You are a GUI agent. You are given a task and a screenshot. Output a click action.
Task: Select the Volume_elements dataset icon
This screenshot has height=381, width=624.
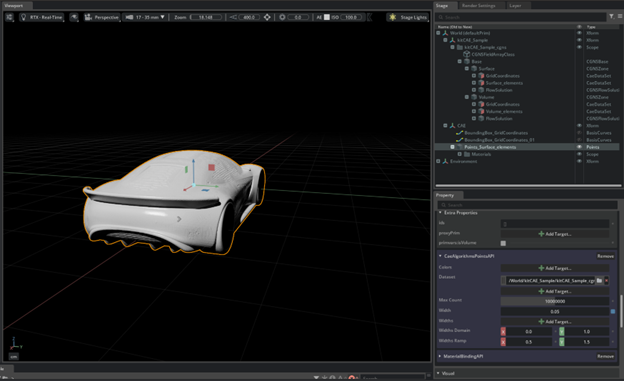pyautogui.click(x=481, y=111)
